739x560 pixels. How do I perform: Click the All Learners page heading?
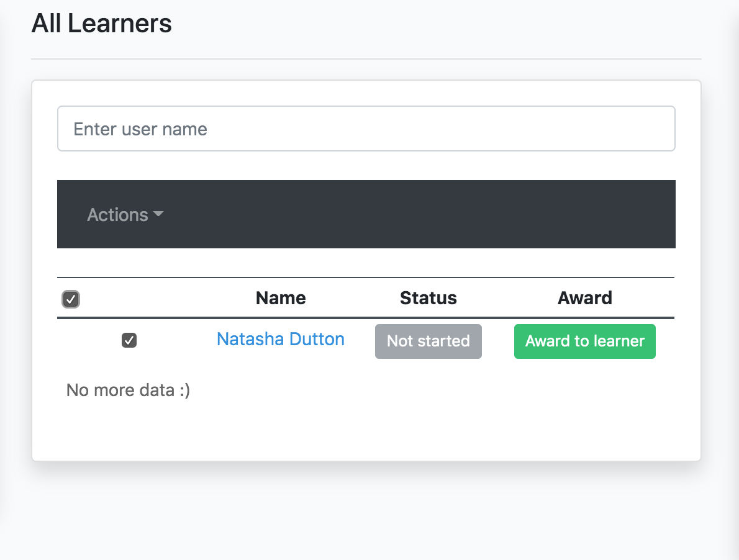coord(101,23)
